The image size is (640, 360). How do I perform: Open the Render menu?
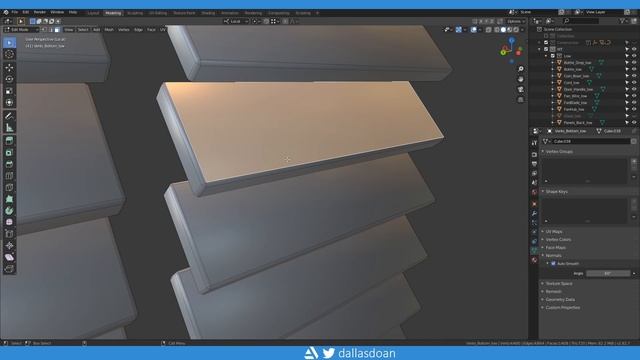[40, 12]
